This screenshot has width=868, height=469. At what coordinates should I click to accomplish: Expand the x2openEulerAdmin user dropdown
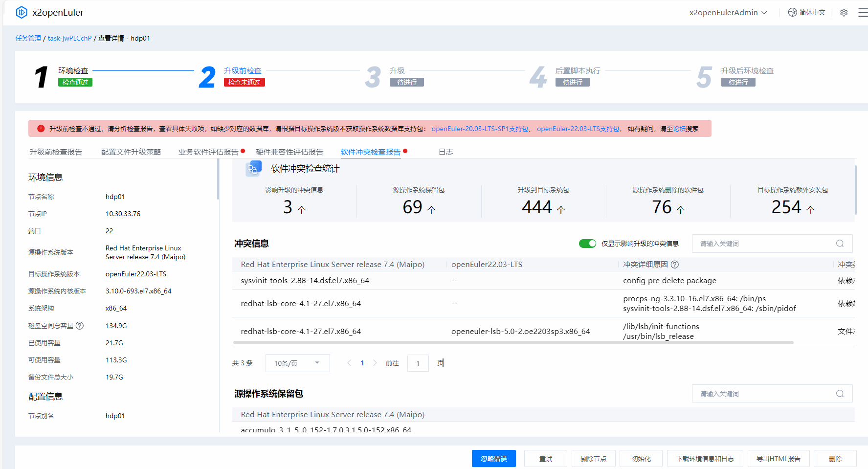pos(728,13)
